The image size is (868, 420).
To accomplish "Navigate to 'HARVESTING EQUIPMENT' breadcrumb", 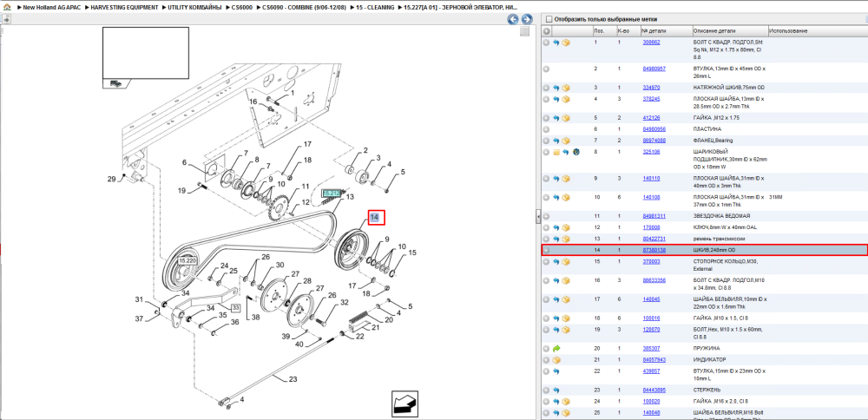I will click(x=124, y=8).
